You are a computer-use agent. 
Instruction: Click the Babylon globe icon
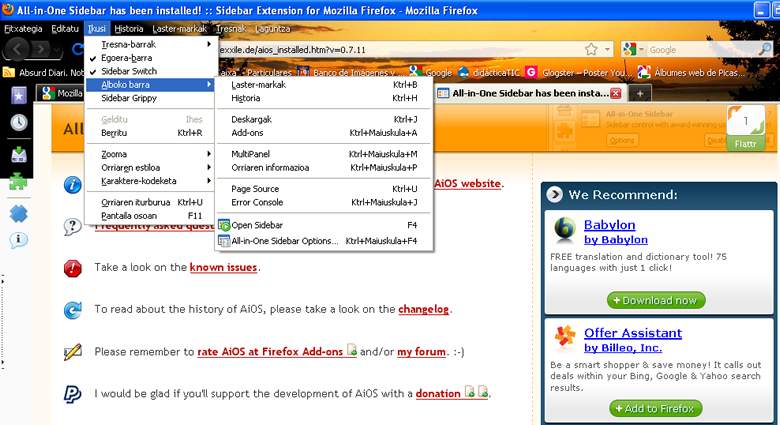click(565, 230)
